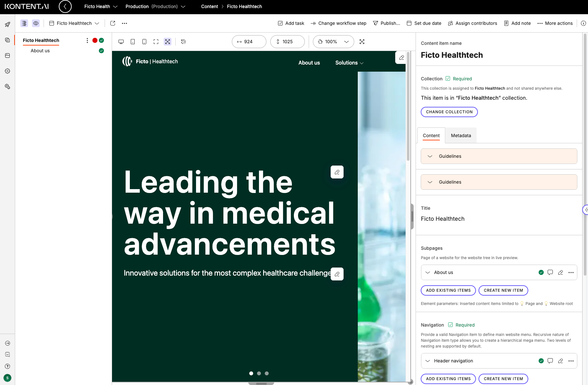
Task: Switch preview to tablet device size
Action: point(133,42)
